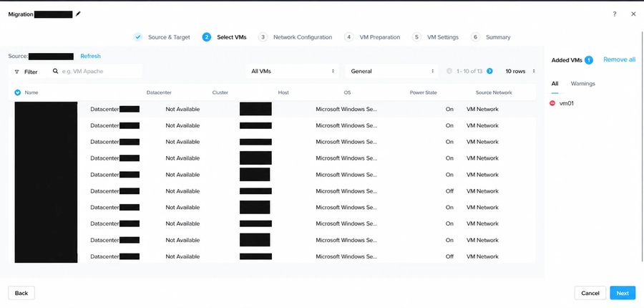Switch to the Warnings tab
Viewport: 644px width, 308px height.
coord(582,84)
